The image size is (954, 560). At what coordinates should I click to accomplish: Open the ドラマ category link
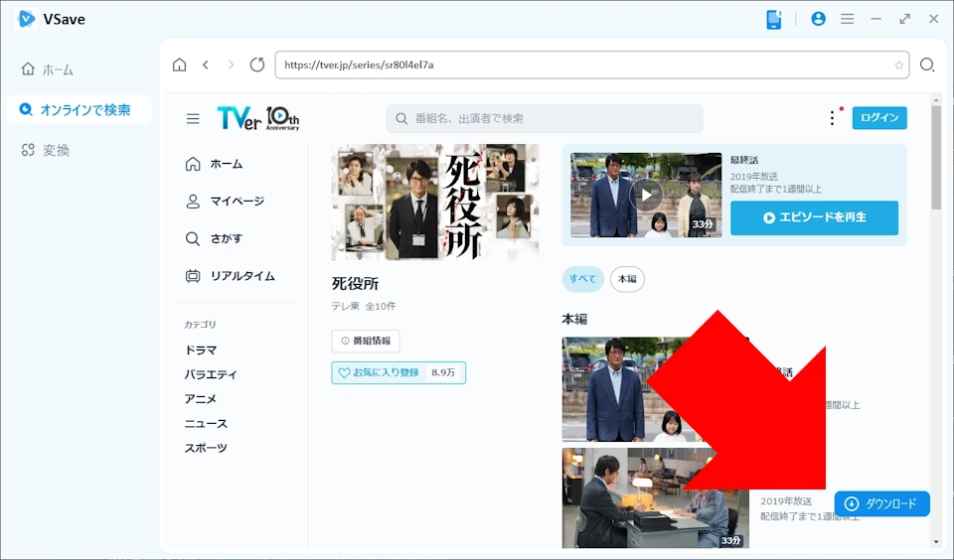(x=201, y=350)
